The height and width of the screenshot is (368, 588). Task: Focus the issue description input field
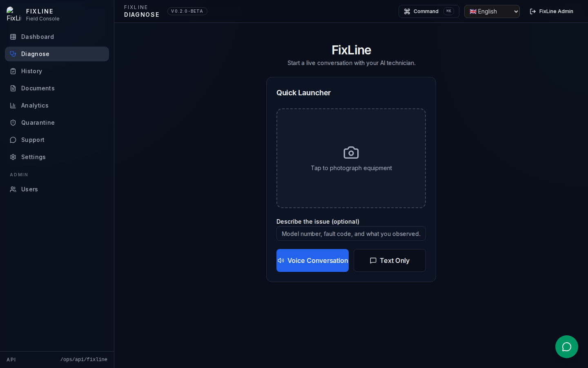coord(351,233)
